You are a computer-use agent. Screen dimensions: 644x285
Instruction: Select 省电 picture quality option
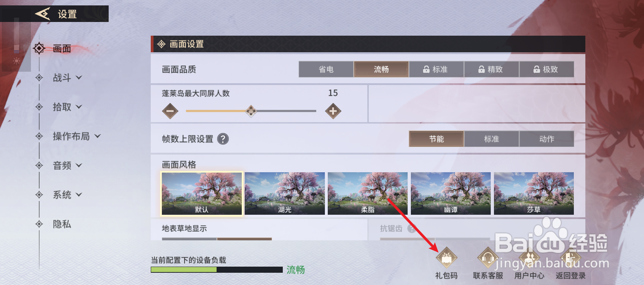coord(326,69)
